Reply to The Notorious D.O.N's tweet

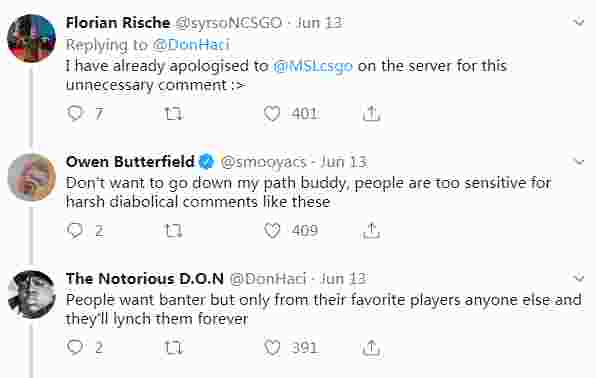coord(75,347)
